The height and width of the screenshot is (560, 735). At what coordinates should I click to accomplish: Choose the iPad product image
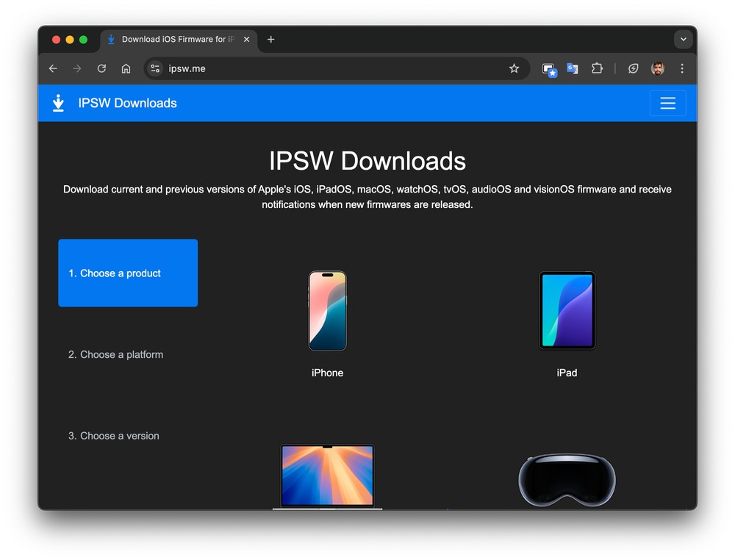point(567,310)
